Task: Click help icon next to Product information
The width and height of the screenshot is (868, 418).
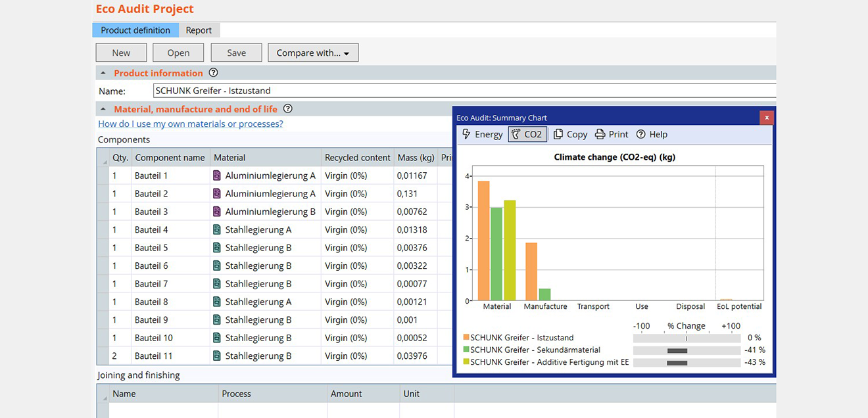Action: pos(213,73)
